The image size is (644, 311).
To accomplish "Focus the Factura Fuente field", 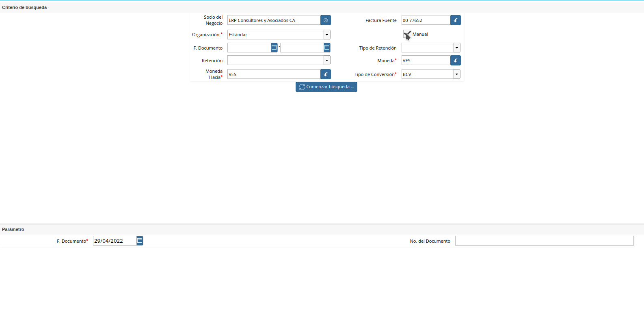I will 426,20.
